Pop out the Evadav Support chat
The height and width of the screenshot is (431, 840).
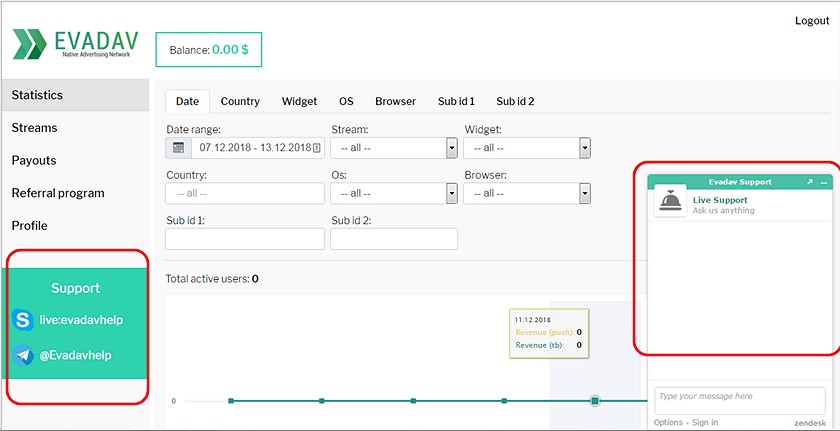tap(810, 182)
